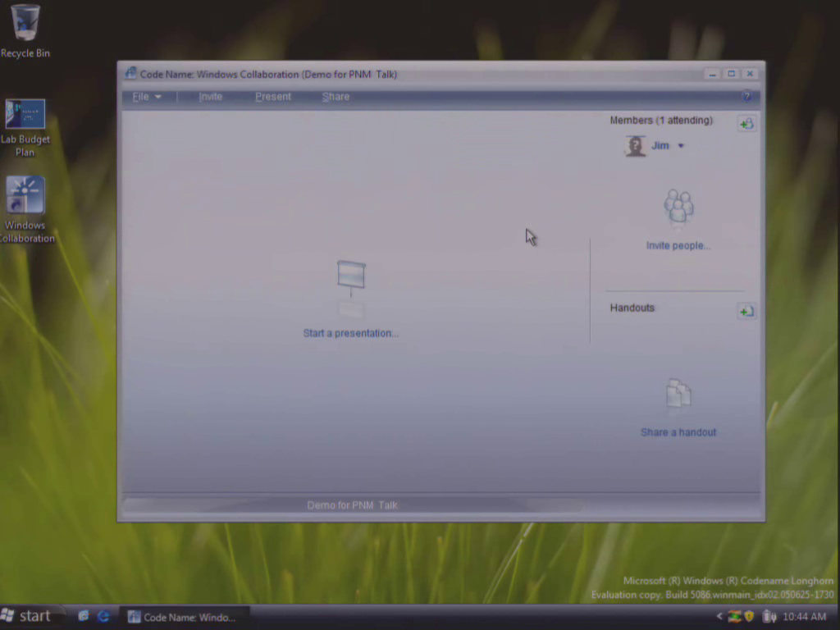Click the security shield tray icon
The width and height of the screenshot is (840, 630).
(x=749, y=617)
